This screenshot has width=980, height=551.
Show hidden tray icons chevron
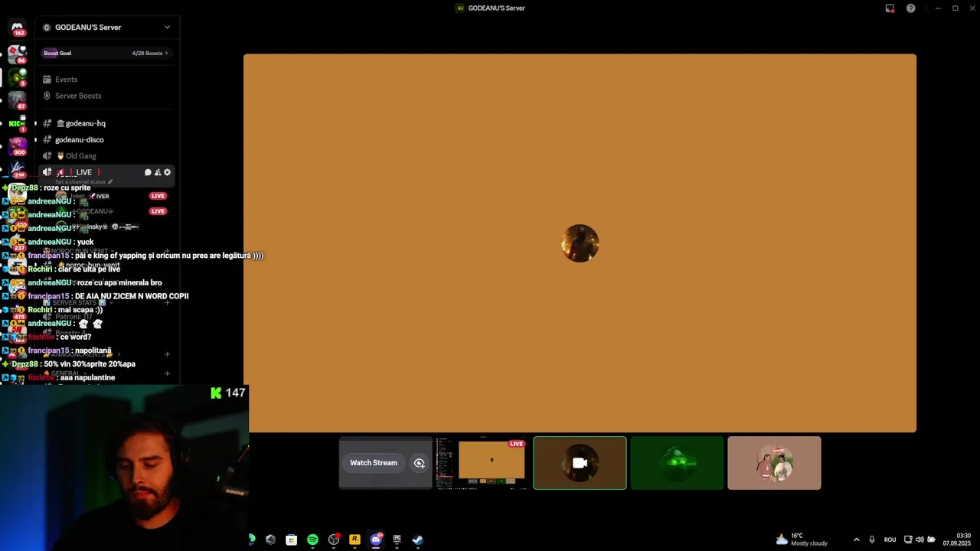856,540
